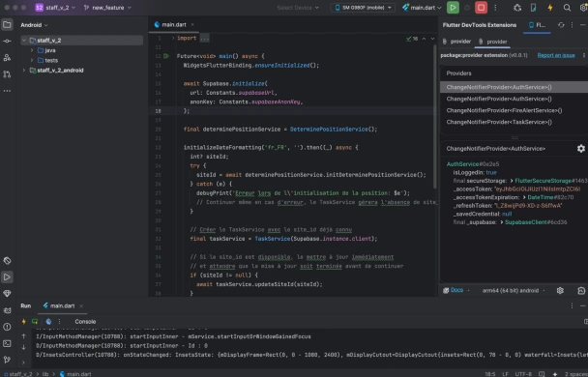The height and width of the screenshot is (377, 588).
Task: Select ChangeNotifierProvider<TaskService>() in Providers list
Action: tap(514, 122)
